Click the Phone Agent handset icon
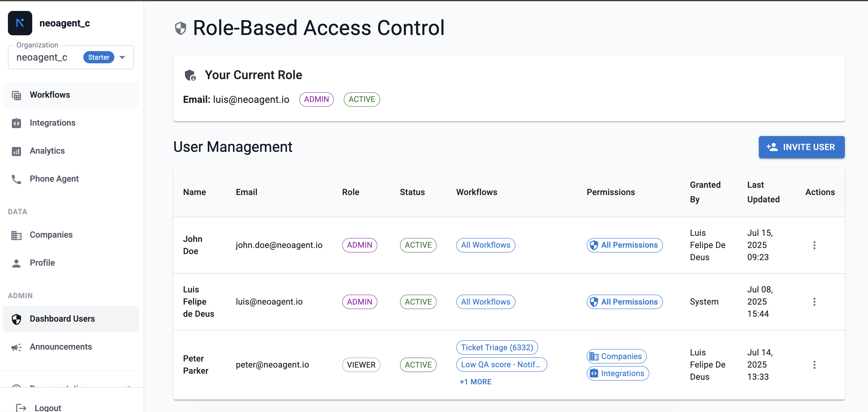The height and width of the screenshot is (412, 868). click(16, 179)
